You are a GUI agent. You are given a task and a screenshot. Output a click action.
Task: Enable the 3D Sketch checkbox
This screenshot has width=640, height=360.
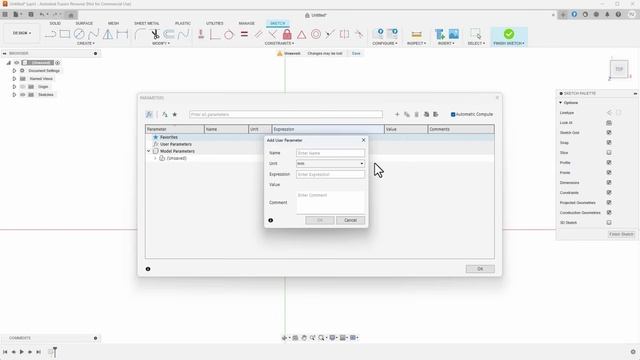pyautogui.click(x=609, y=222)
